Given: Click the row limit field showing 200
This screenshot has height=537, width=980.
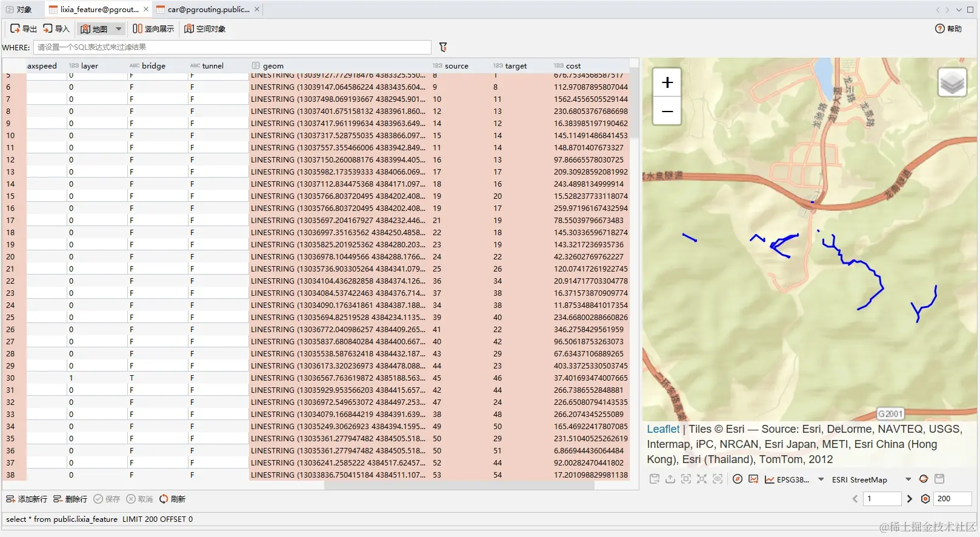Looking at the screenshot, I should coord(953,499).
